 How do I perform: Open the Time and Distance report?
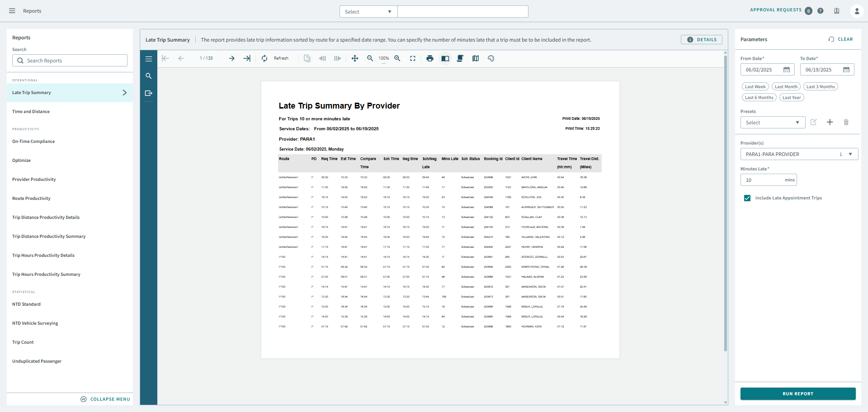31,112
